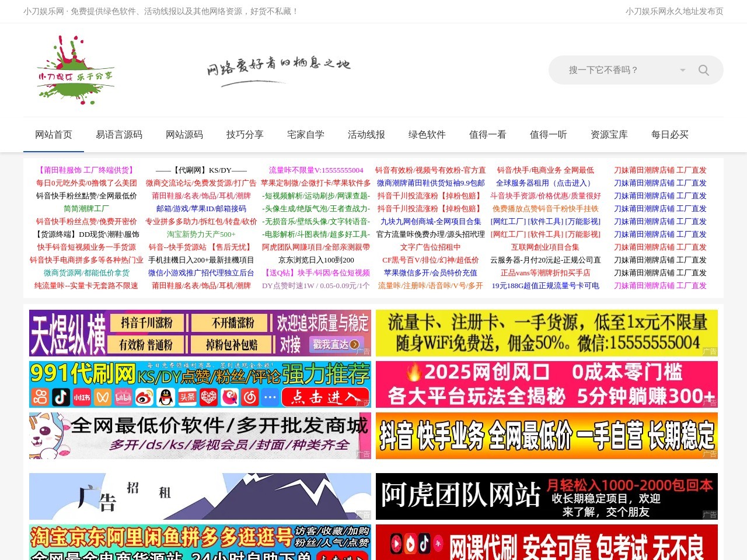Viewport: 747px width, 560px height.
Task: Open link 流量咔不限量V:15555555004
Action: (x=316, y=170)
